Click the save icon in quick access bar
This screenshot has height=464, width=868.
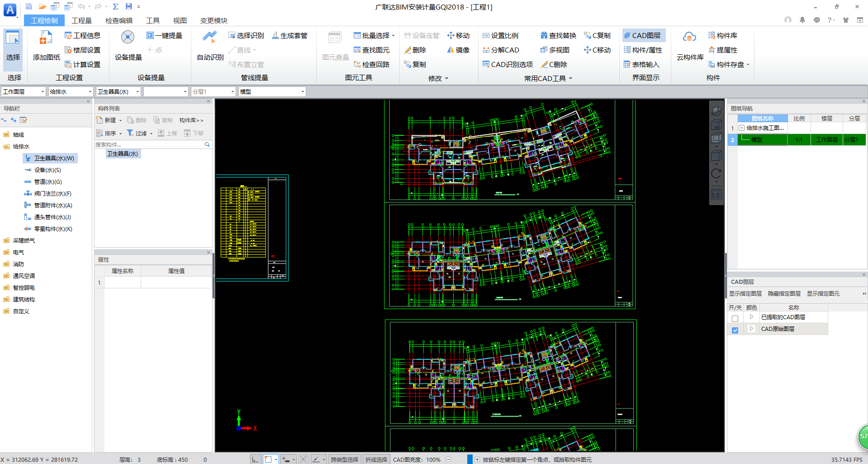tap(129, 6)
